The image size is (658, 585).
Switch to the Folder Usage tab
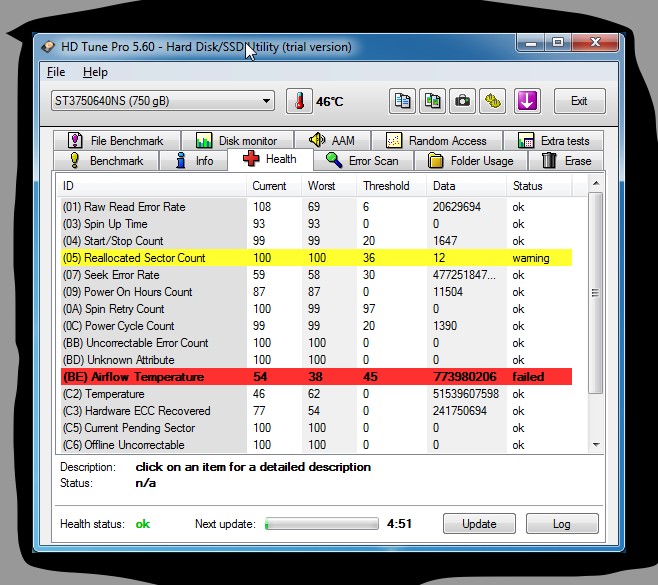click(x=470, y=161)
